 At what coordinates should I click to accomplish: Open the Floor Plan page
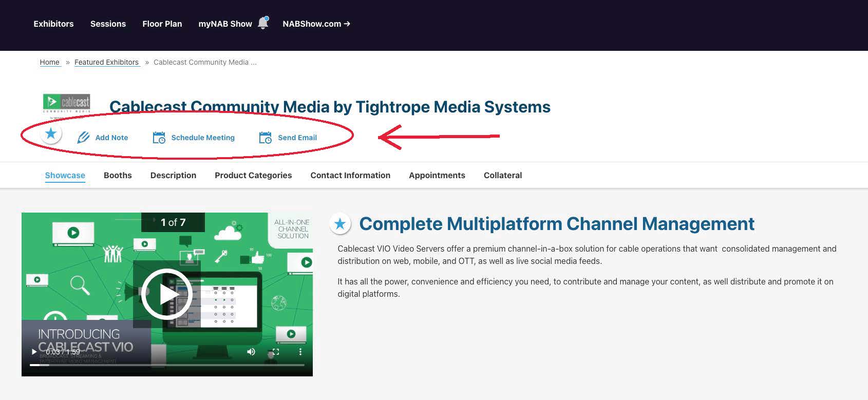162,24
